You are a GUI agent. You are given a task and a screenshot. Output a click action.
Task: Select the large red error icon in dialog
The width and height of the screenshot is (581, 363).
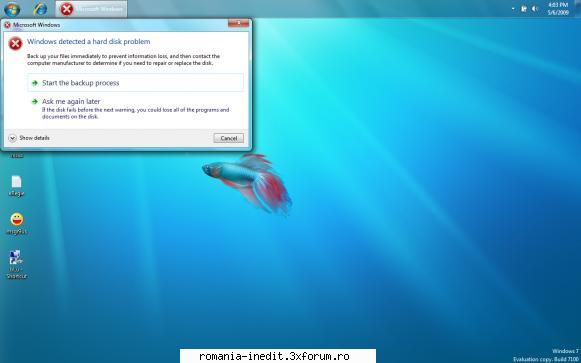(x=16, y=43)
